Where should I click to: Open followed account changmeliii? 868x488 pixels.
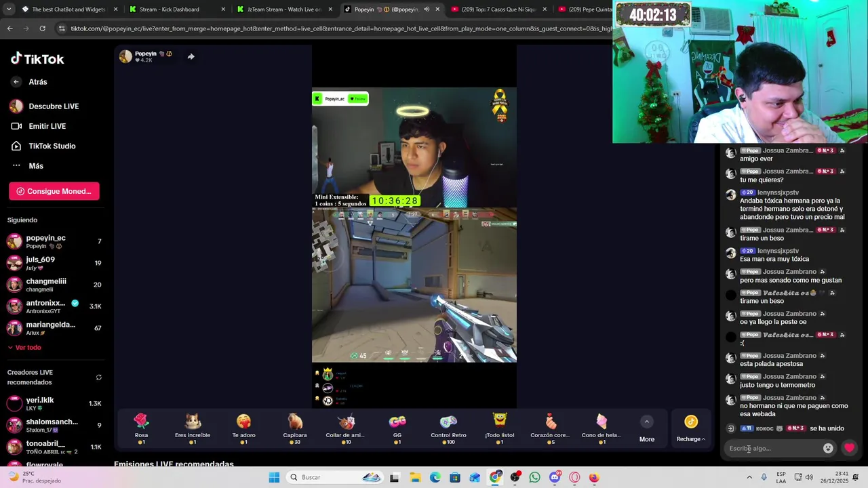click(x=54, y=285)
